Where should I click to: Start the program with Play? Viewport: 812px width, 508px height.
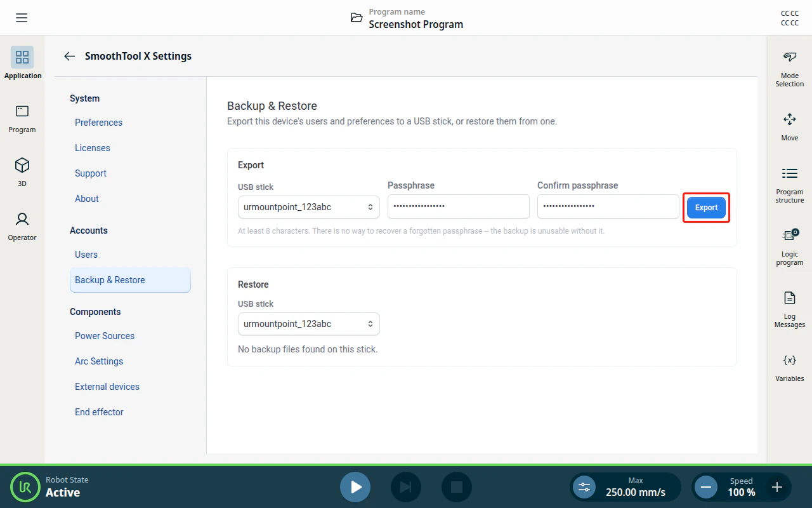tap(355, 487)
